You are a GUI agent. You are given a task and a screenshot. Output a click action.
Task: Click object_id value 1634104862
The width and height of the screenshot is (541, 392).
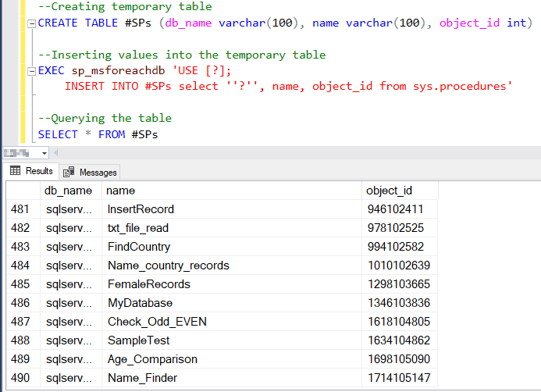[400, 340]
